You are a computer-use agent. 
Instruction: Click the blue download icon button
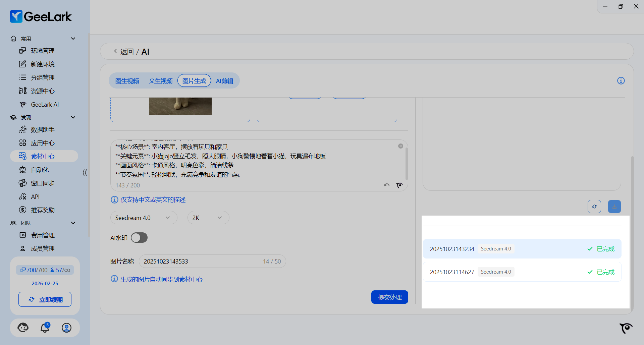coord(614,207)
